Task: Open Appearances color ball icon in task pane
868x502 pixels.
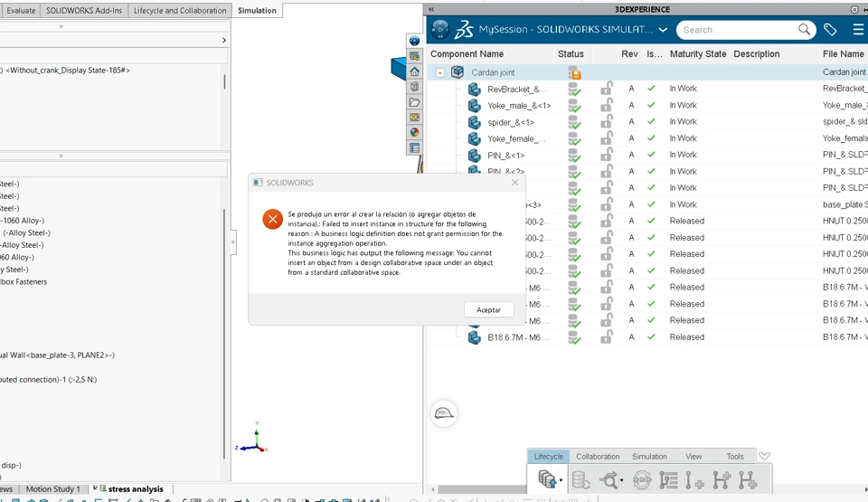Action: coord(414,132)
